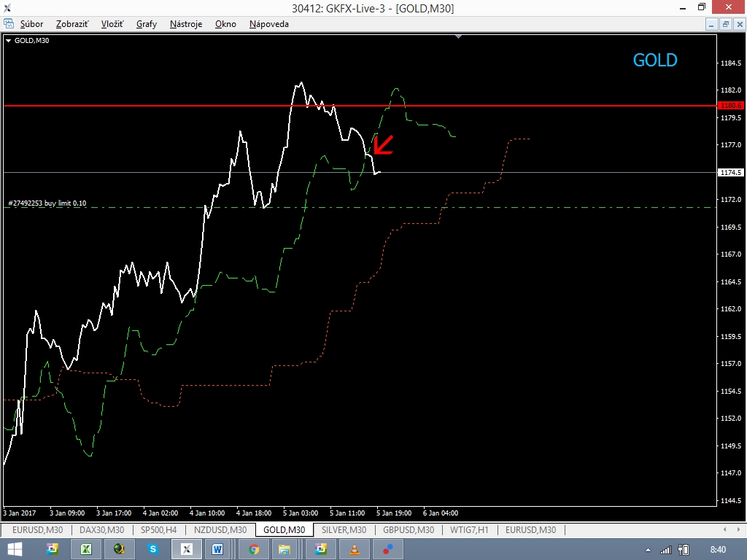
Task: Click the 8:40 taskbar clock
Action: pyautogui.click(x=718, y=550)
